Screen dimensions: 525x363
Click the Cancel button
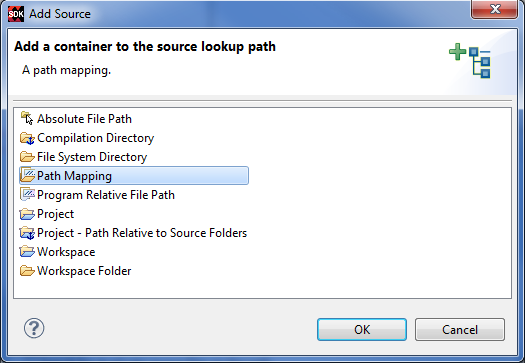[x=460, y=330]
